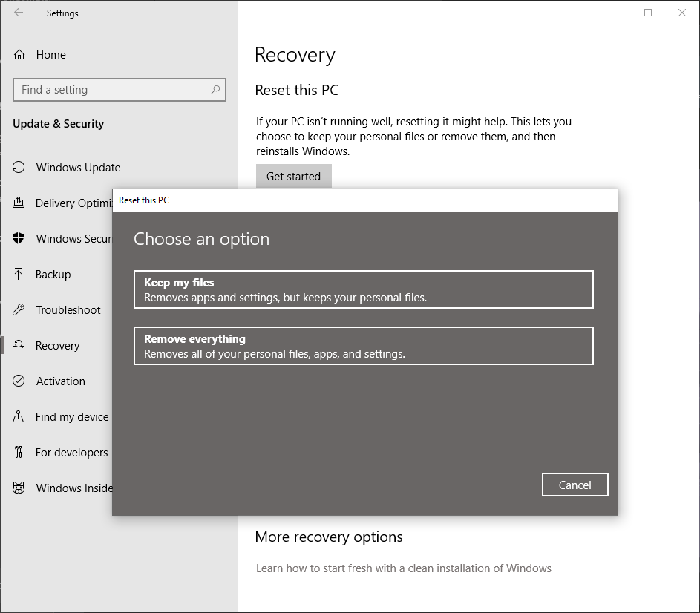The width and height of the screenshot is (700, 613).
Task: Click the Backup upload arrow icon
Action: [x=19, y=275]
